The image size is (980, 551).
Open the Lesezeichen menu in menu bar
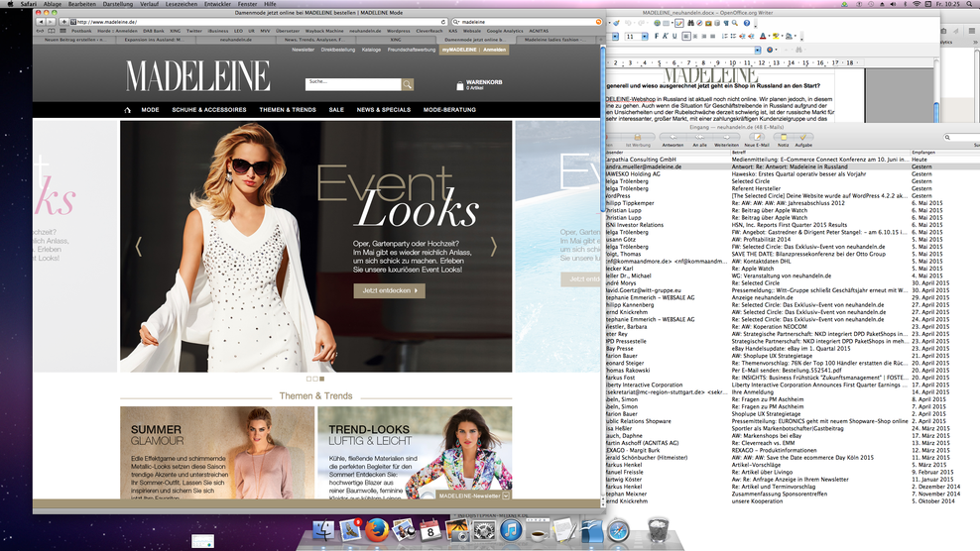(182, 4)
